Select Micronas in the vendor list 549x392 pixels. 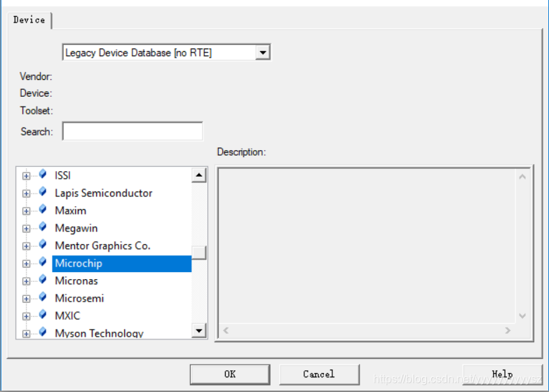click(x=76, y=281)
